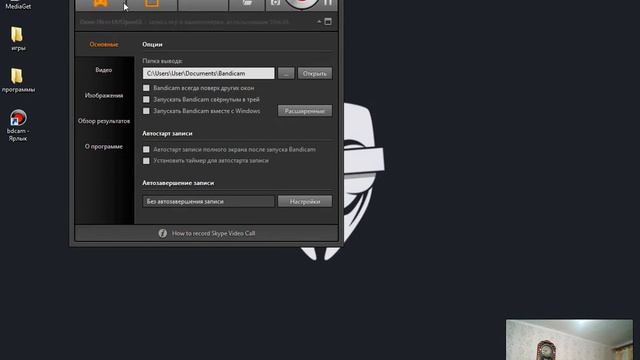Open the Изображения settings tab
Viewport: 640px width, 360px height.
point(104,96)
